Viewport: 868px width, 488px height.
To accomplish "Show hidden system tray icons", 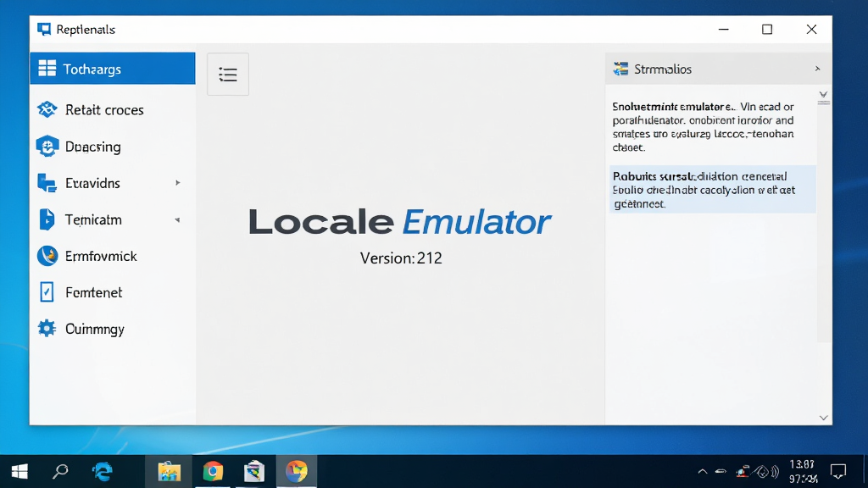I will [x=703, y=471].
